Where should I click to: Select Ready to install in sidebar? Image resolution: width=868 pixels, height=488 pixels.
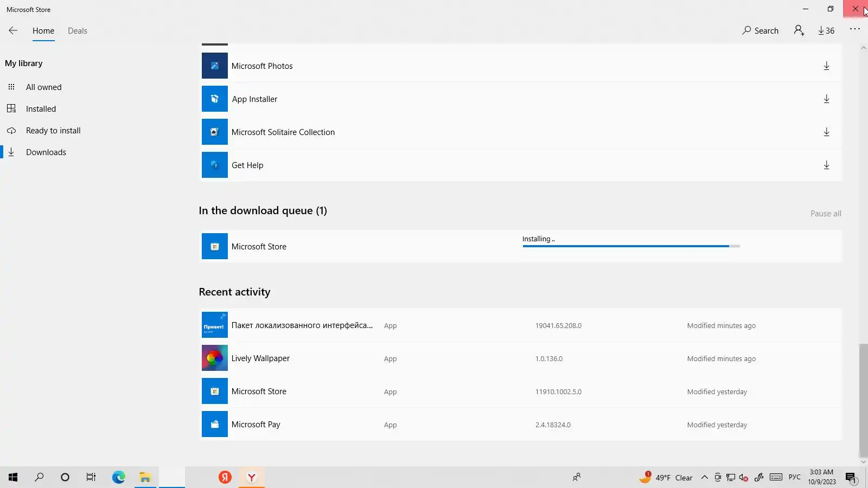point(53,131)
